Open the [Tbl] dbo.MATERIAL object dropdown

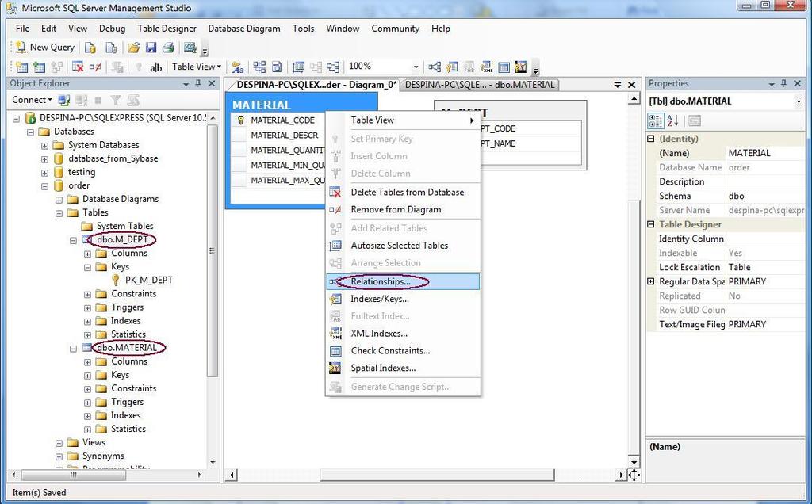[798, 102]
